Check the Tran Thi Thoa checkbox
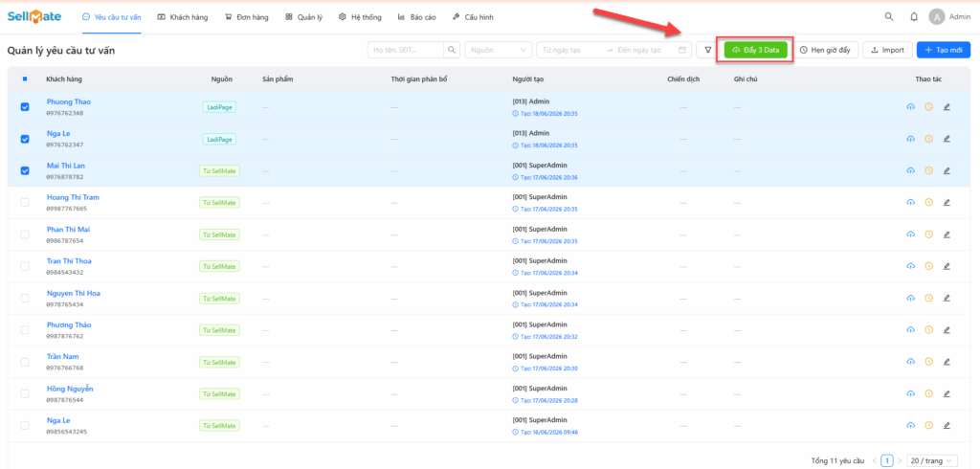The height and width of the screenshot is (469, 980). [x=25, y=266]
